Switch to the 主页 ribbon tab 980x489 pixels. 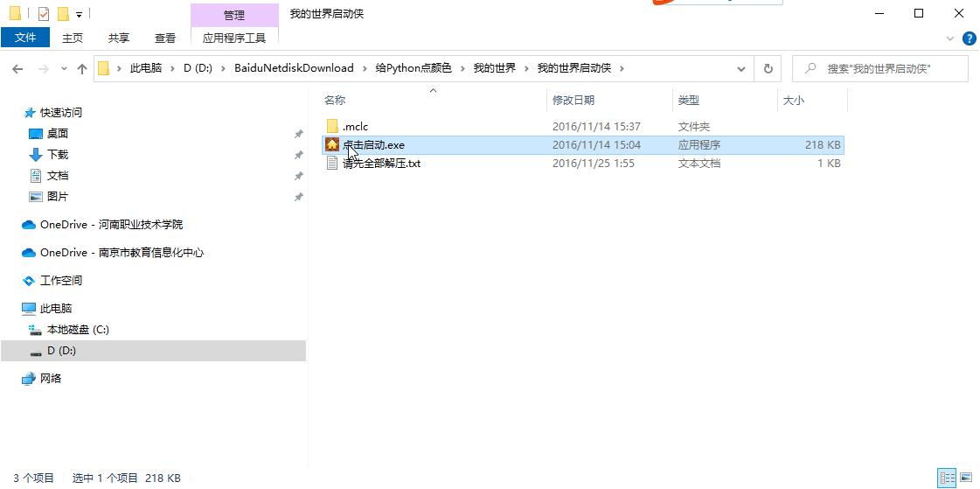point(73,38)
